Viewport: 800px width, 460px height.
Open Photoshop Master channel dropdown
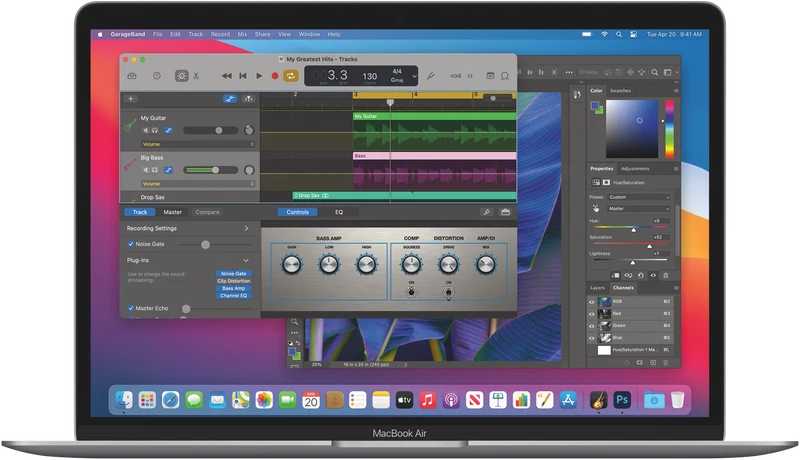coord(639,209)
